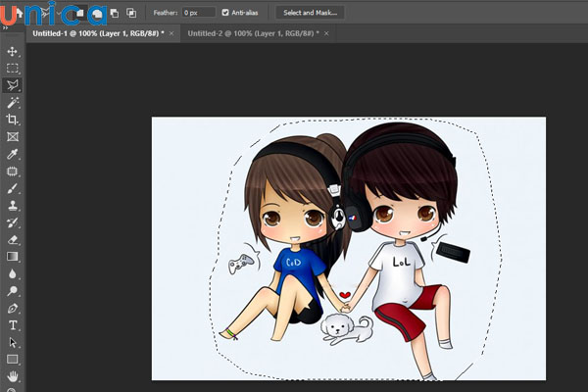Select the Clone Stamp tool
Image resolution: width=588 pixels, height=392 pixels.
pyautogui.click(x=13, y=206)
